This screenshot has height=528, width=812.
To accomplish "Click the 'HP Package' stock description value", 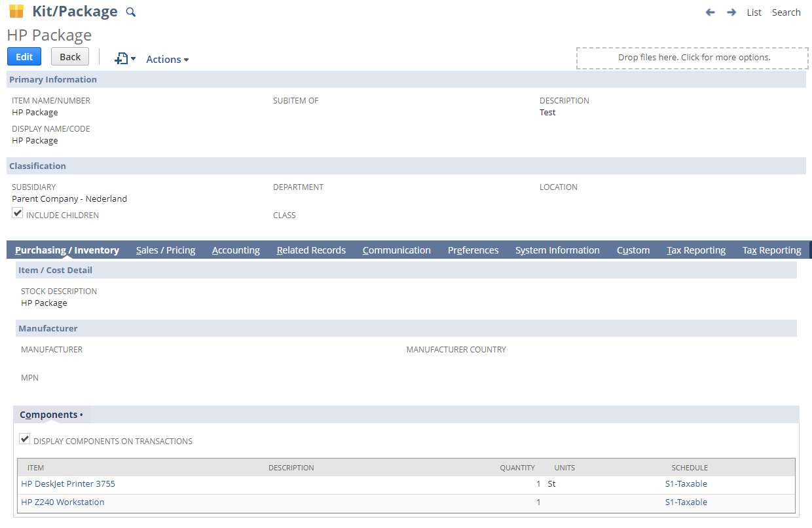I will click(x=44, y=303).
